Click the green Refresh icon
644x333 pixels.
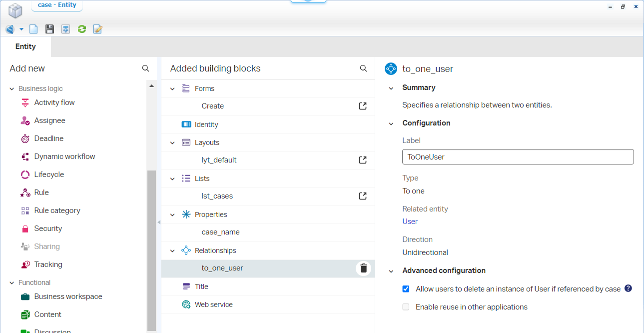pyautogui.click(x=81, y=29)
